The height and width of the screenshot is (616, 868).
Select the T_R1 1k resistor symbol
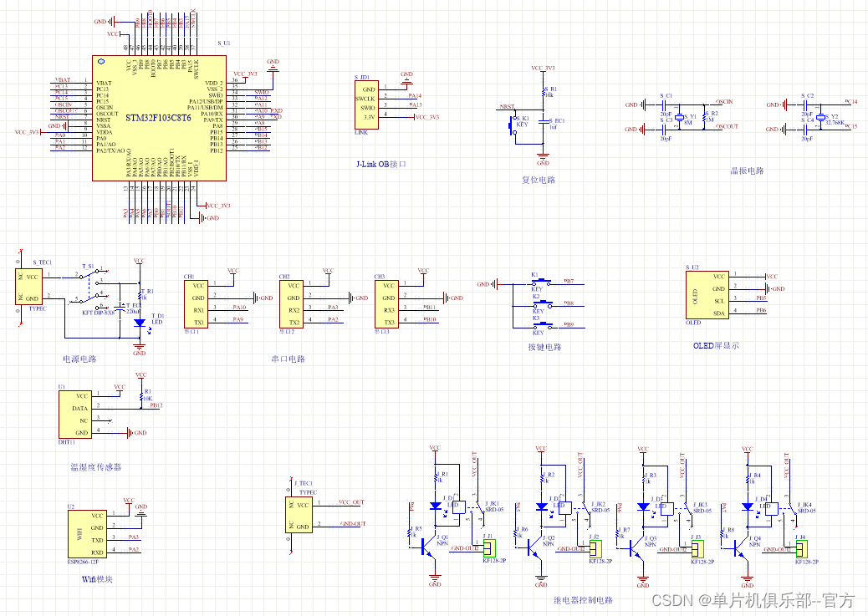tap(140, 296)
